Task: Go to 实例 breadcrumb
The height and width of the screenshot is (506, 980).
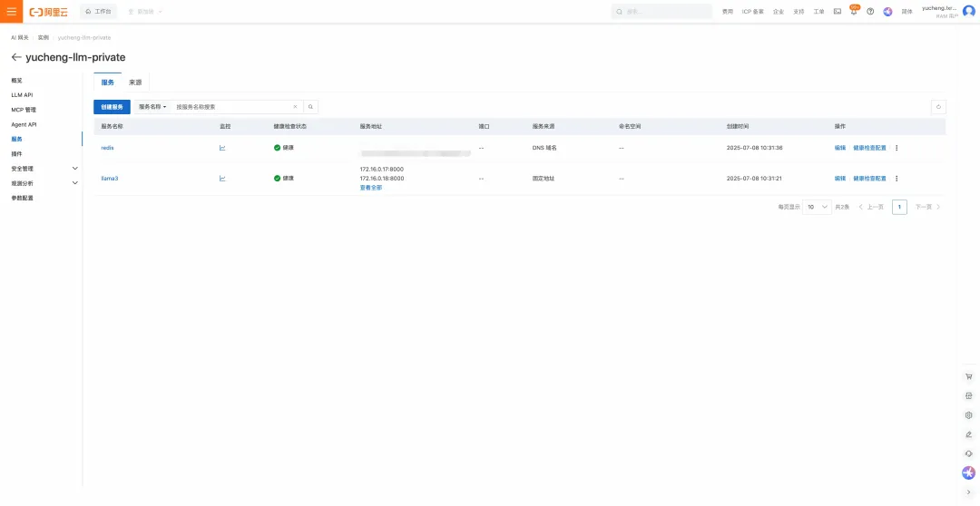Action: click(x=44, y=38)
